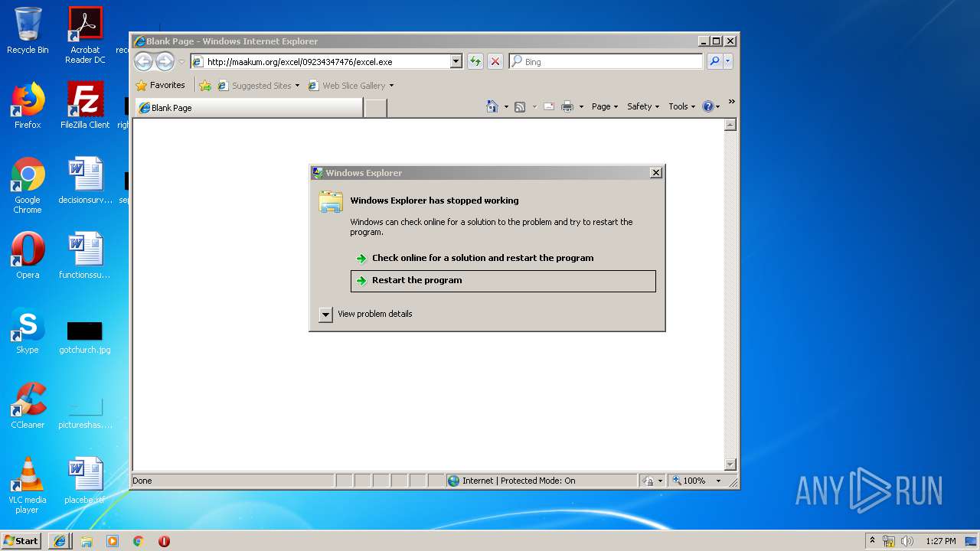The image size is (980, 551).
Task: Select the CCleaner desktop shortcut
Action: tap(28, 406)
